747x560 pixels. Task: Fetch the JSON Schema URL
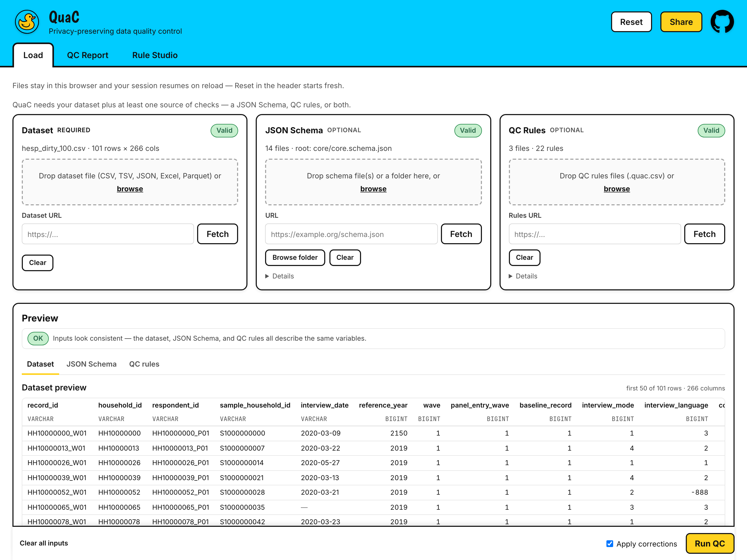461,234
